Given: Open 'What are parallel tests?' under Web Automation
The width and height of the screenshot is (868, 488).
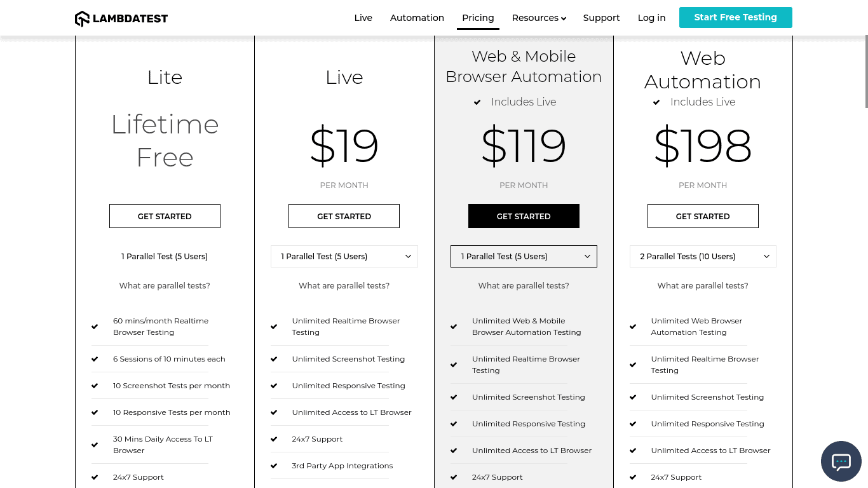Looking at the screenshot, I should click(703, 286).
